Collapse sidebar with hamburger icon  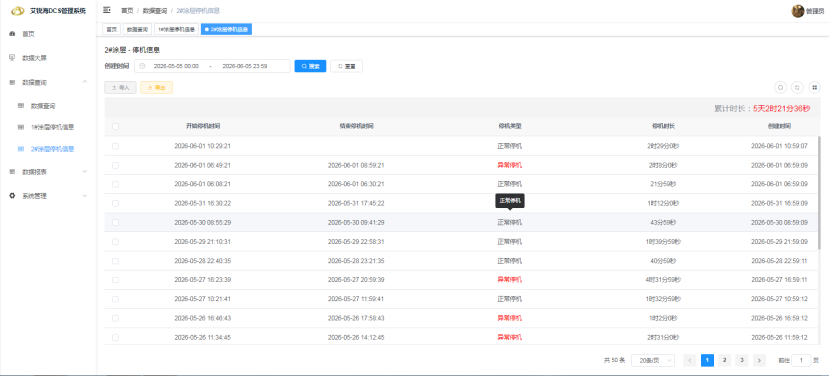(x=107, y=10)
